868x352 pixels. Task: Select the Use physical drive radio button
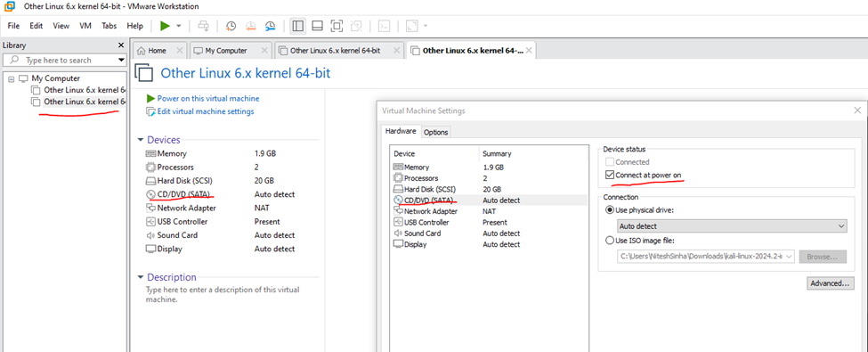pos(610,210)
